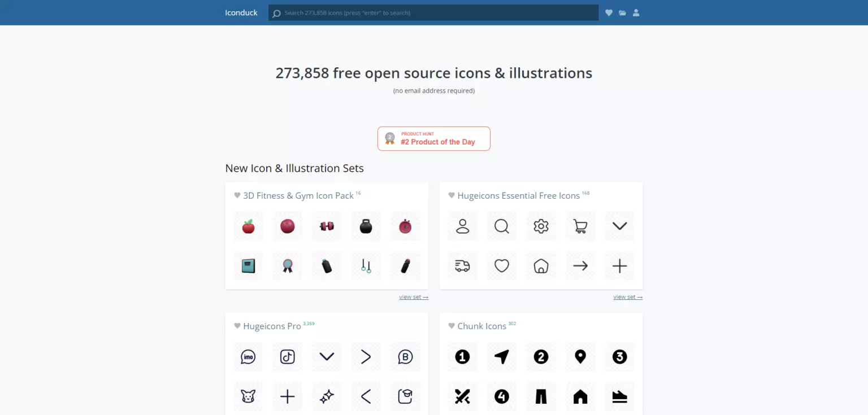Screen dimensions: 868x415
Task: Select the award ribbon medal icon
Action: [288, 266]
